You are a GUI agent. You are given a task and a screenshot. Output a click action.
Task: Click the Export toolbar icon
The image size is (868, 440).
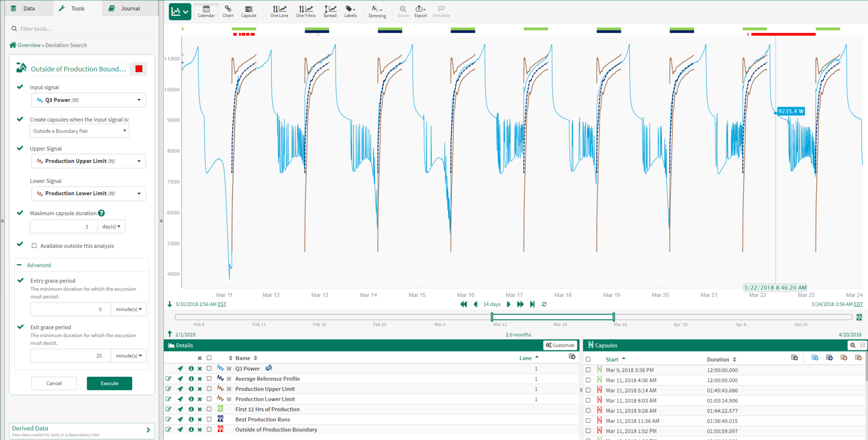420,11
